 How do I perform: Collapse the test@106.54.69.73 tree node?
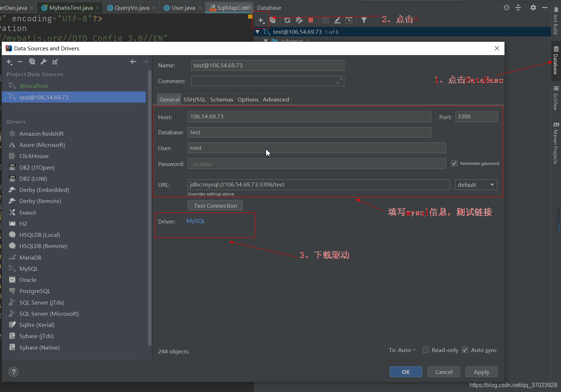(257, 32)
